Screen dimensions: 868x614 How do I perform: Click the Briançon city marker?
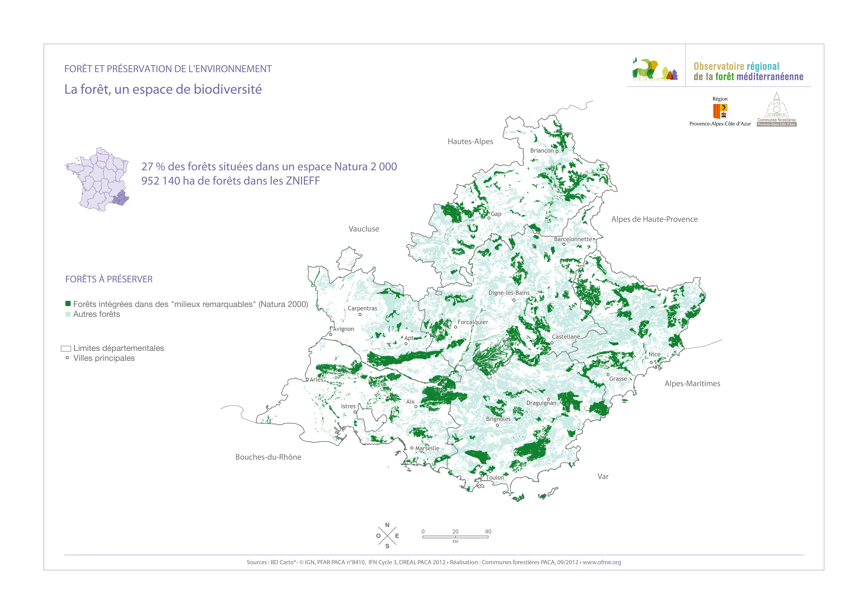click(x=557, y=151)
